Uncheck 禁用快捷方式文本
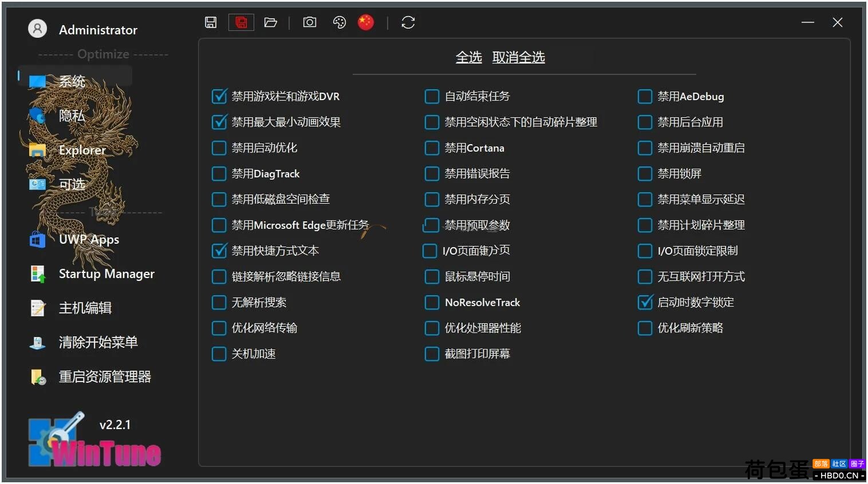This screenshot has height=484, width=868. click(219, 251)
